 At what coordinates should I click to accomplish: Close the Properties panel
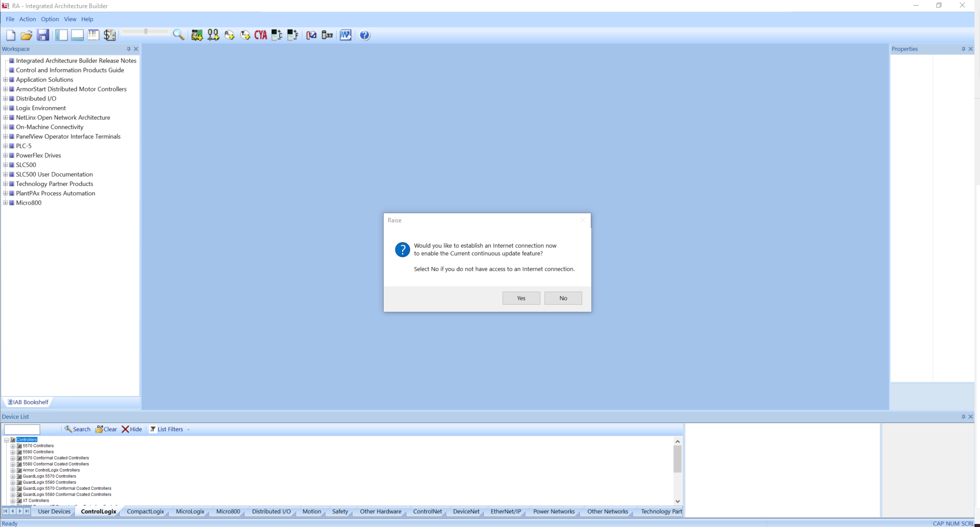coord(971,49)
